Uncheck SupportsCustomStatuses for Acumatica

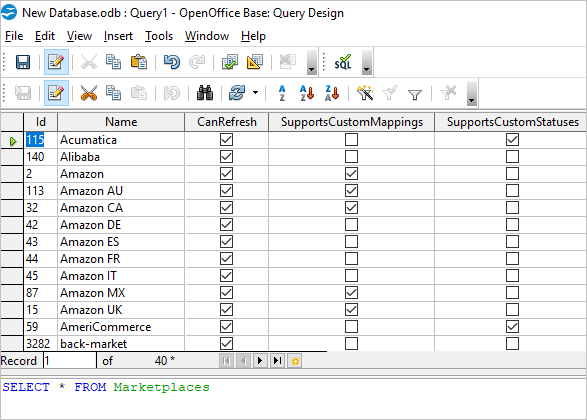[x=512, y=140]
